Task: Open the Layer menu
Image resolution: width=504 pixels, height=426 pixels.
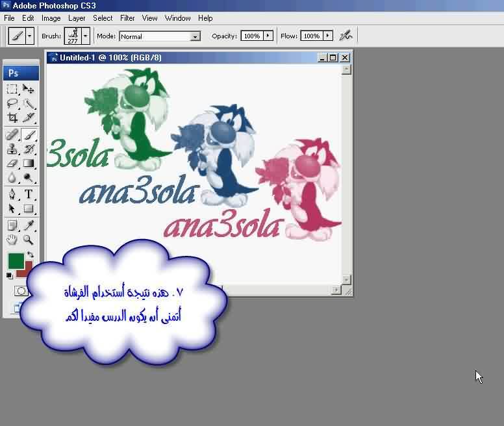Action: point(77,18)
